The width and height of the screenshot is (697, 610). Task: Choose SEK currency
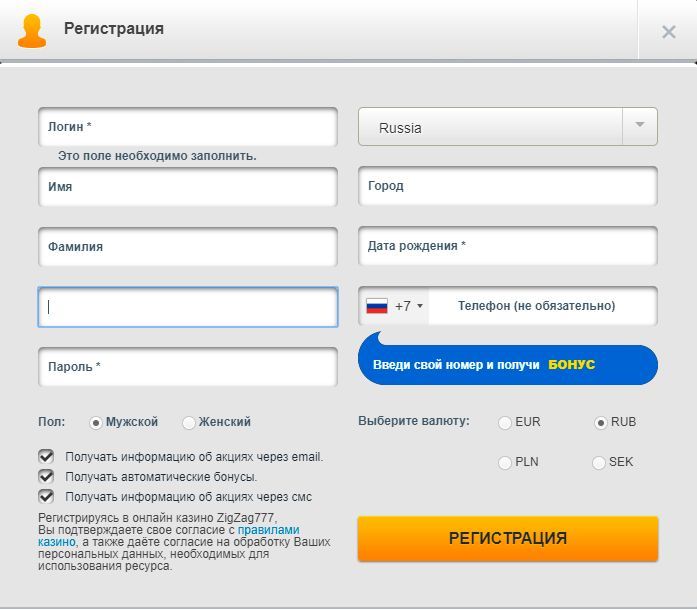pyautogui.click(x=599, y=463)
